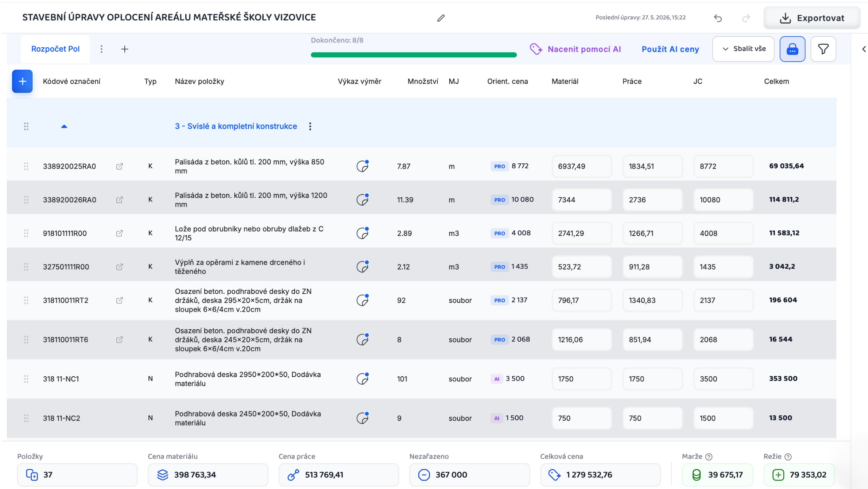Click AI price badge for 3 500
This screenshot has width=868, height=489.
point(496,379)
